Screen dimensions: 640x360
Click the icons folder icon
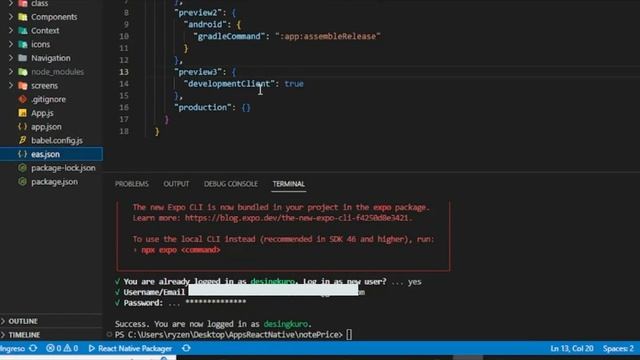pyautogui.click(x=23, y=44)
